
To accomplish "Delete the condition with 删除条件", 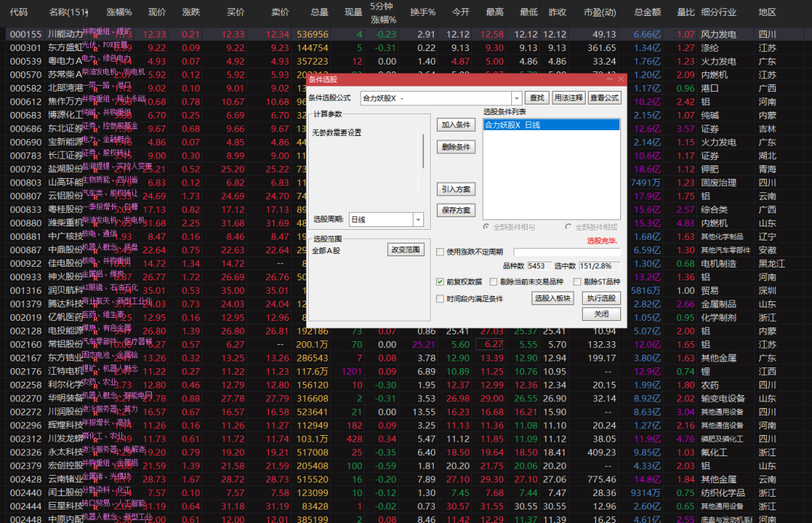I will (456, 147).
